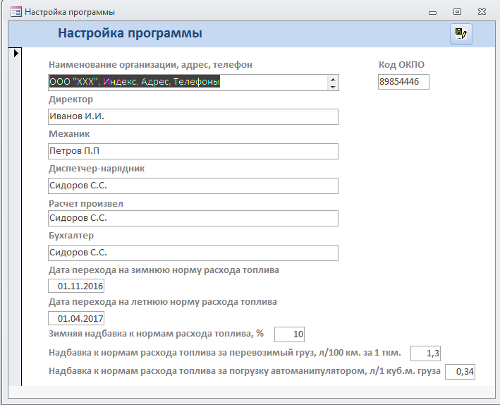
Task: Click the Механик field with Петров П.П
Action: (193, 151)
